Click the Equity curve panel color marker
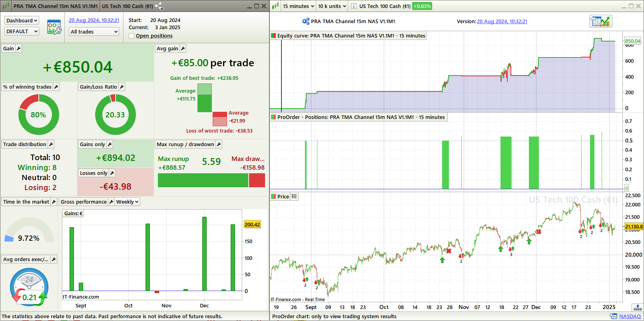The image size is (644, 321). [273, 36]
